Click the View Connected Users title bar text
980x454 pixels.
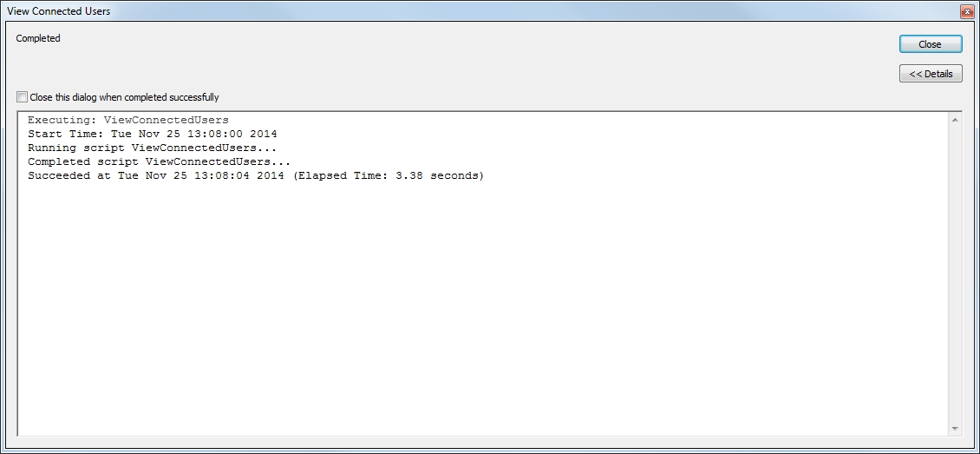(x=59, y=11)
